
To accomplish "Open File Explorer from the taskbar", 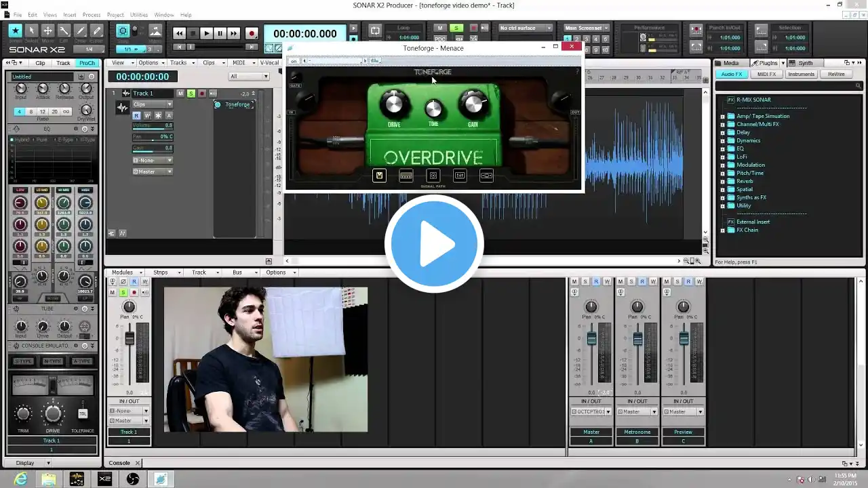I will [x=49, y=479].
